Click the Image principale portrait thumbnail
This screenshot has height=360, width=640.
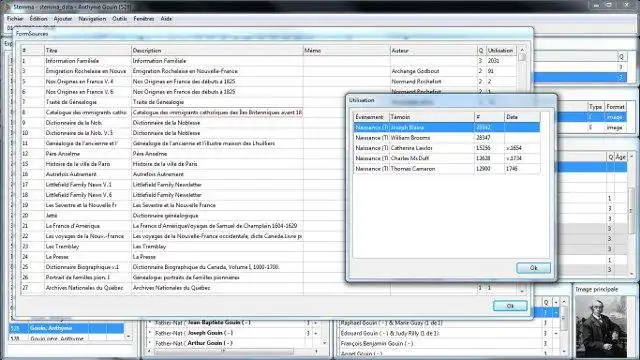[601, 326]
